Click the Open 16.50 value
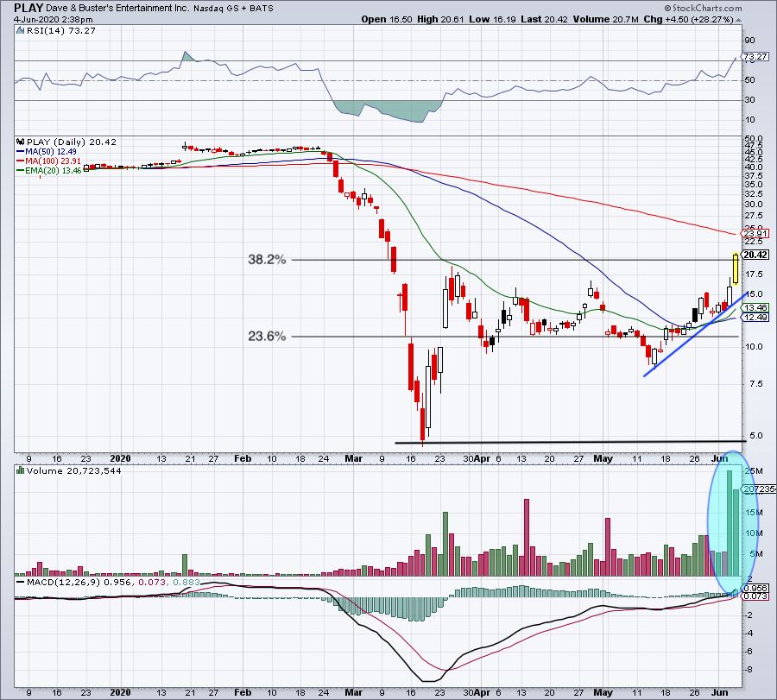 [387, 19]
